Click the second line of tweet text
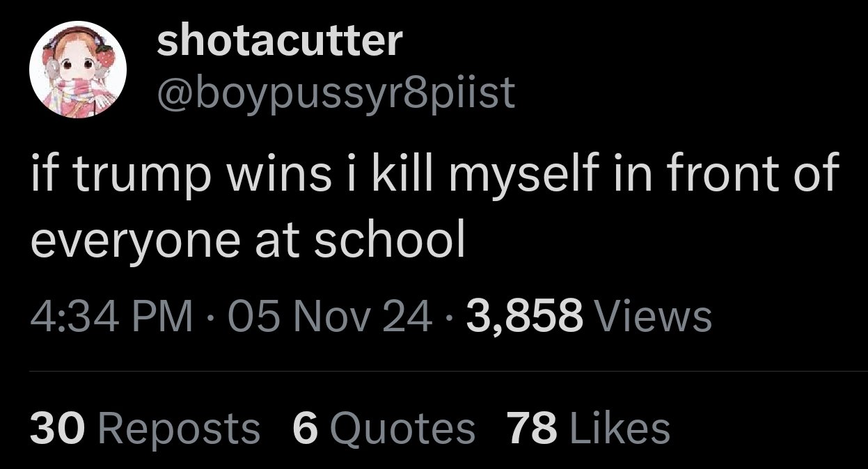 pyautogui.click(x=247, y=240)
